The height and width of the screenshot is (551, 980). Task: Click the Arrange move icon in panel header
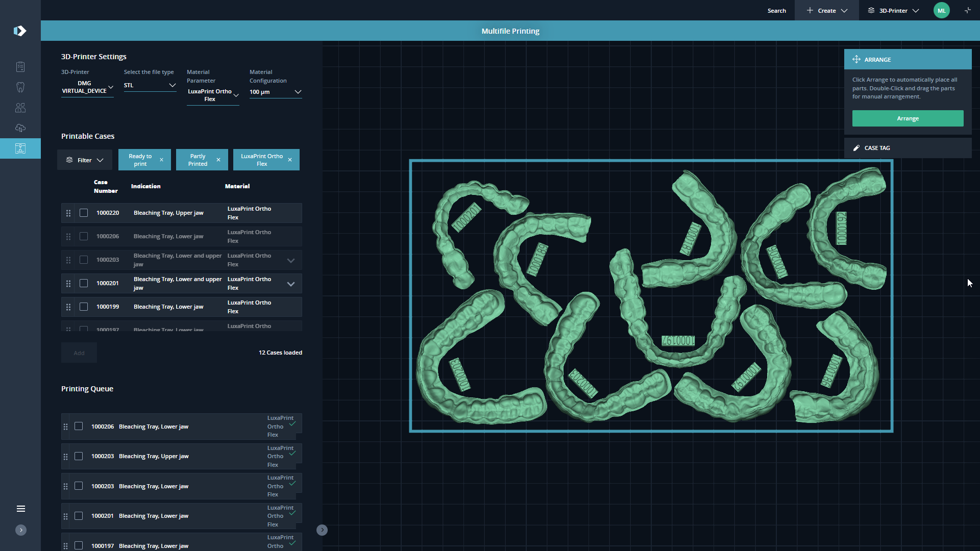pyautogui.click(x=856, y=60)
